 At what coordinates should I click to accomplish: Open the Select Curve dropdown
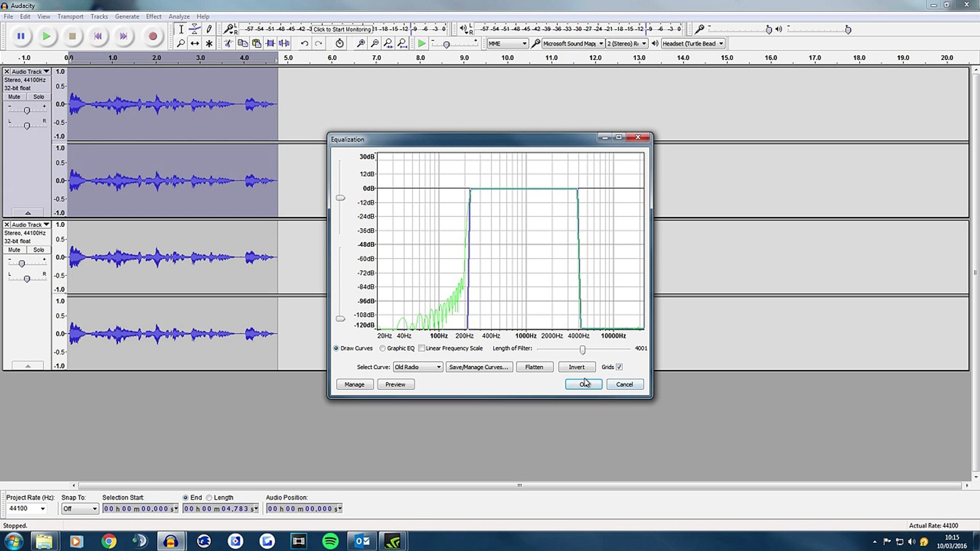418,367
